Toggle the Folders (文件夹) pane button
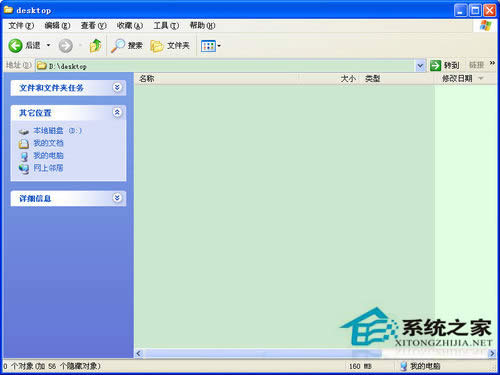The image size is (500, 375). click(170, 45)
